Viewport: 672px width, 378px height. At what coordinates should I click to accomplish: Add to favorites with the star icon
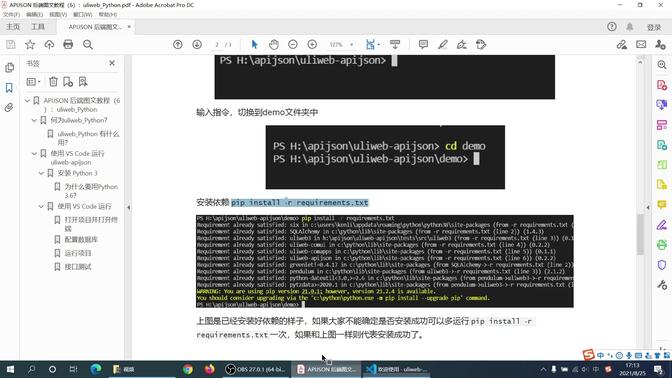30,45
